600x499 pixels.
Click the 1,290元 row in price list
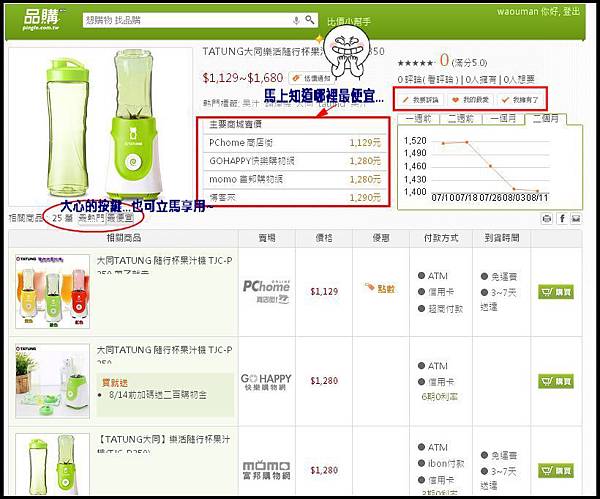pos(295,198)
